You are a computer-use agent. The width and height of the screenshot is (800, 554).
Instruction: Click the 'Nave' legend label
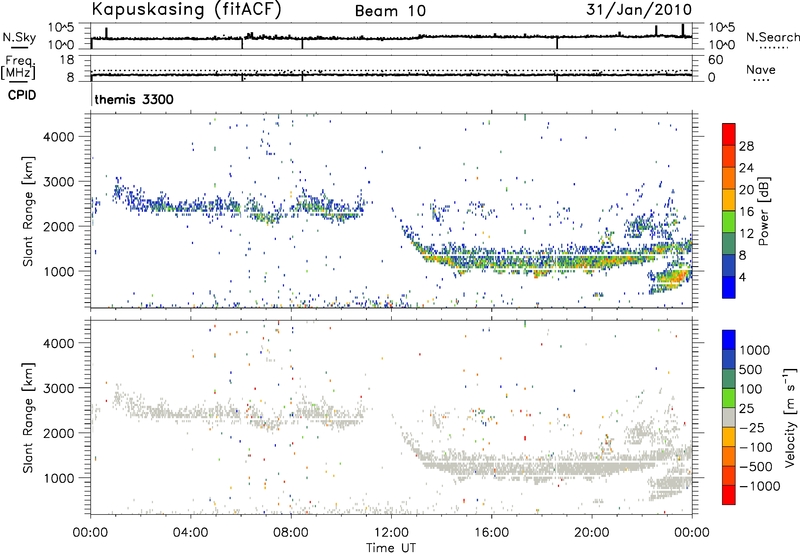[761, 69]
